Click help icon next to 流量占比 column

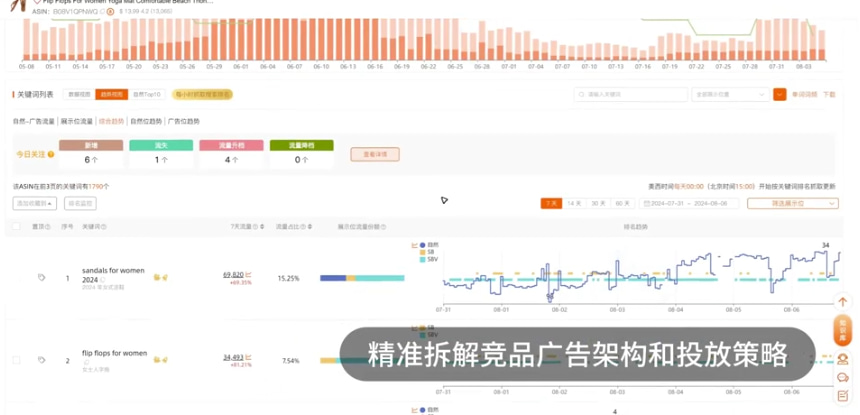(303, 226)
